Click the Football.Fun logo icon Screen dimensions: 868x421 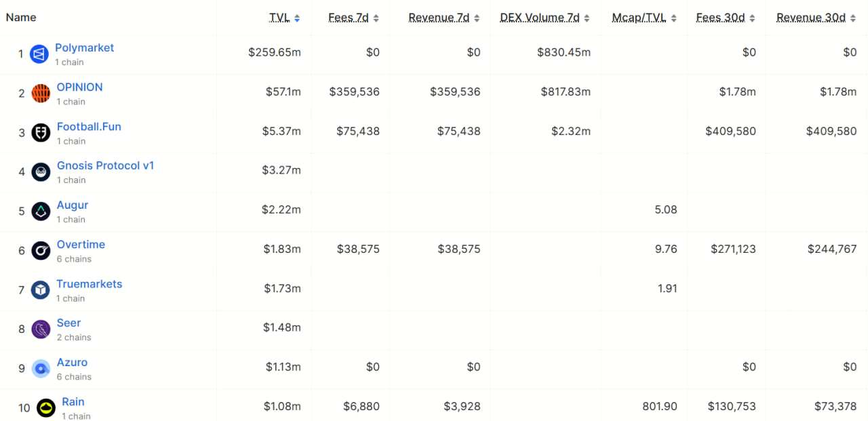pyautogui.click(x=41, y=133)
